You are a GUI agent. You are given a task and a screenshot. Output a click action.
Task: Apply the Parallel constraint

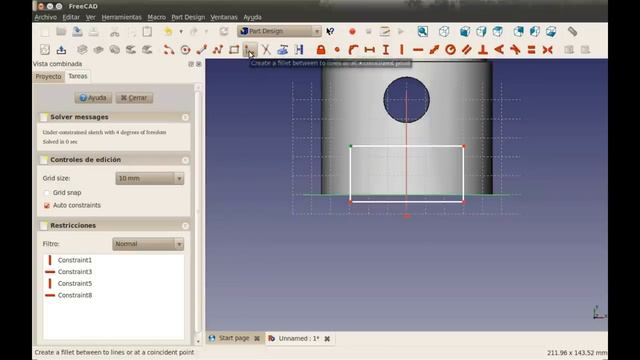tap(467, 50)
